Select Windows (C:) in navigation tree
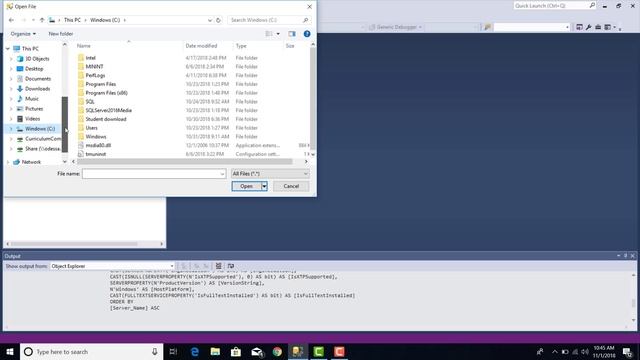 point(40,129)
